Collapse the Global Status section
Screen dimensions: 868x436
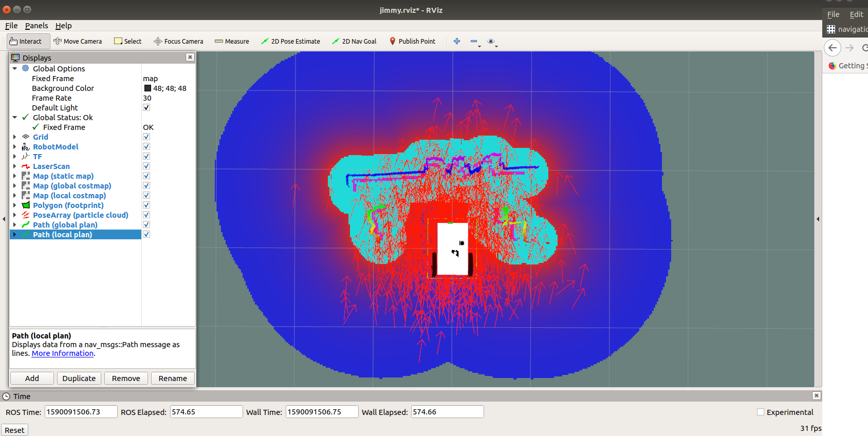click(x=15, y=118)
